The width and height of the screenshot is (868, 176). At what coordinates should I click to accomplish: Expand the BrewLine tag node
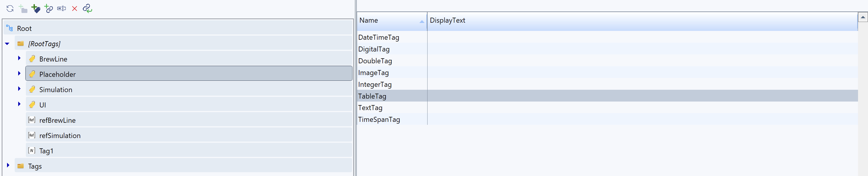[x=19, y=59]
